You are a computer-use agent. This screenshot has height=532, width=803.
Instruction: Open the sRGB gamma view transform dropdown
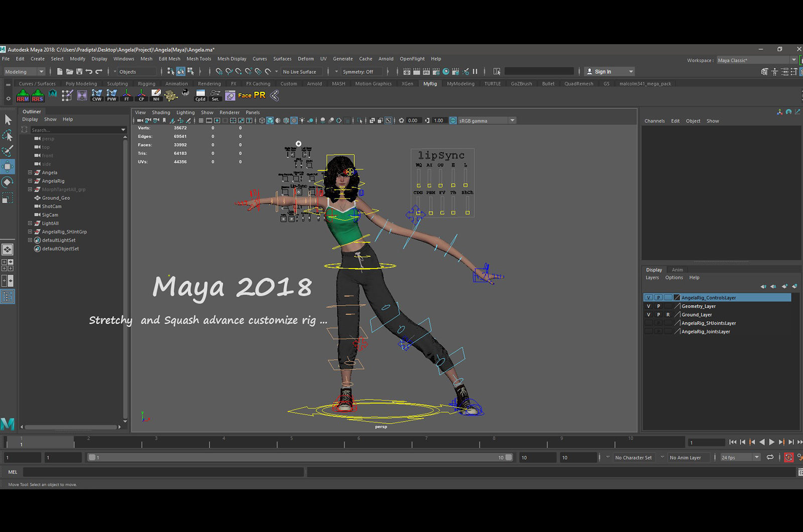pyautogui.click(x=487, y=120)
